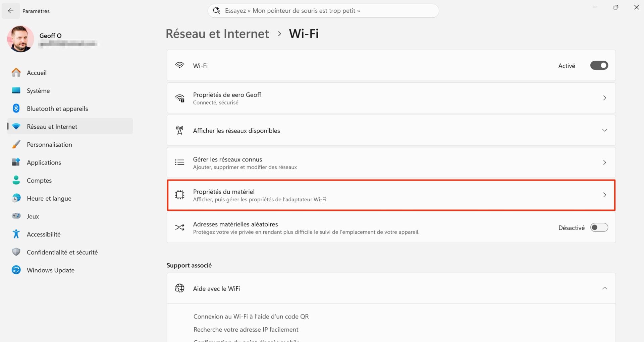Select Réseau et Internet in the breadcrumb
Screen dimensions: 644x342
click(x=217, y=33)
